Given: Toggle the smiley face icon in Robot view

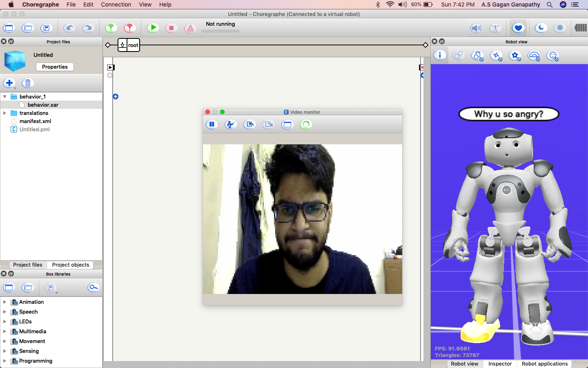Looking at the screenshot, I should [552, 56].
